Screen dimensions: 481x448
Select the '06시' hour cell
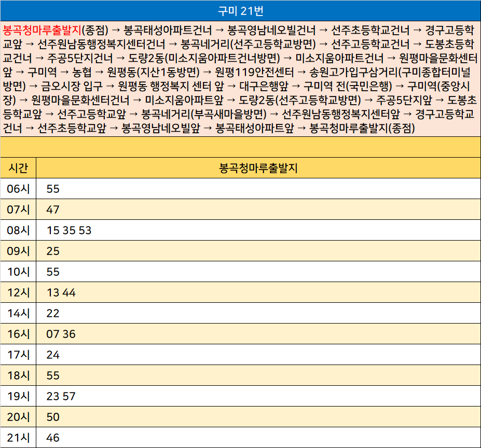pos(18,189)
